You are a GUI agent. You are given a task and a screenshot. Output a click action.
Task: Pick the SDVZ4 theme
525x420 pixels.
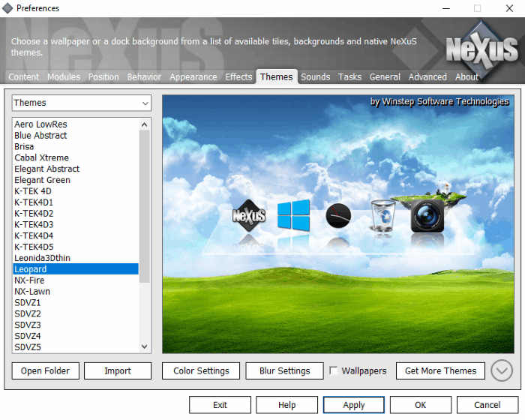point(76,336)
